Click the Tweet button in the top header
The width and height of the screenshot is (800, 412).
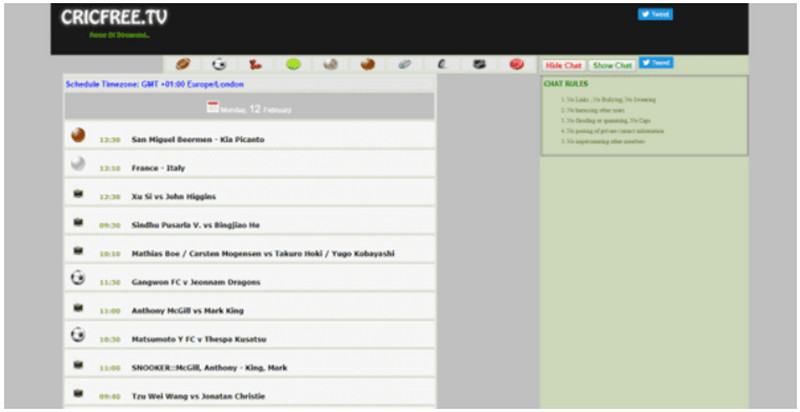tap(655, 15)
